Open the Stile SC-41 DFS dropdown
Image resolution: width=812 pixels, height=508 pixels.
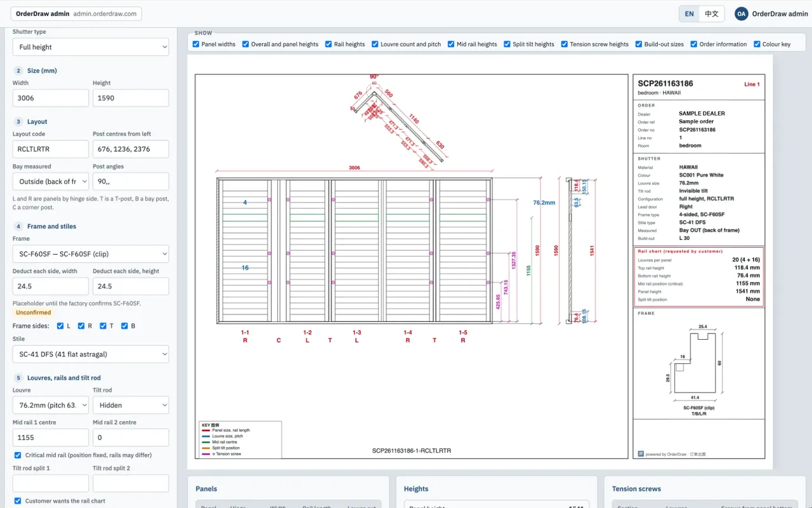[91, 354]
